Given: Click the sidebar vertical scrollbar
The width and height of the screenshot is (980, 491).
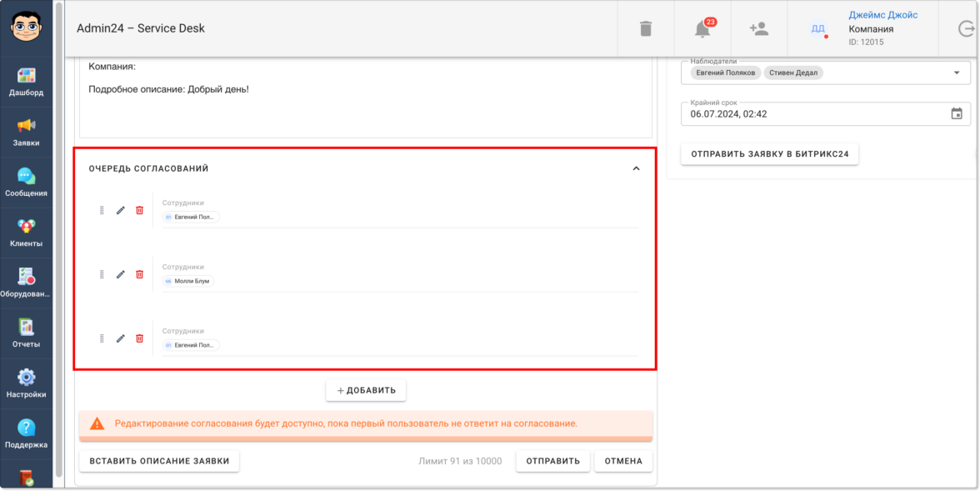Looking at the screenshot, I should [x=58, y=240].
